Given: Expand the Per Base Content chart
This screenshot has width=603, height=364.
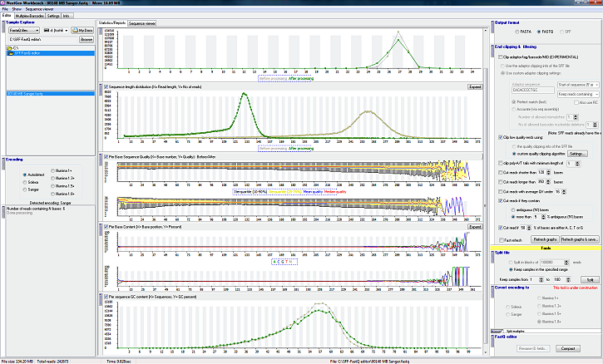Looking at the screenshot, I should coord(475,227).
